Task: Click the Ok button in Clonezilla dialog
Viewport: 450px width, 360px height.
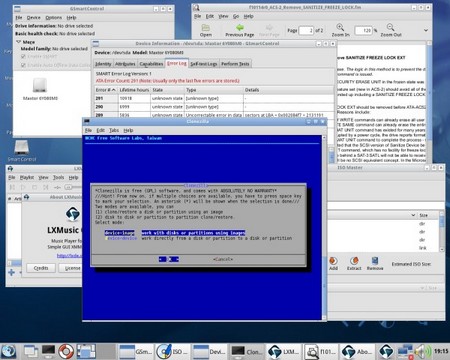Action: (169, 259)
